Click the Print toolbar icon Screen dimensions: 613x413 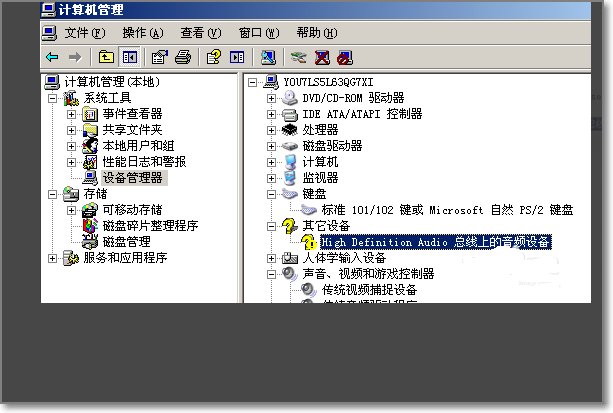click(x=183, y=57)
